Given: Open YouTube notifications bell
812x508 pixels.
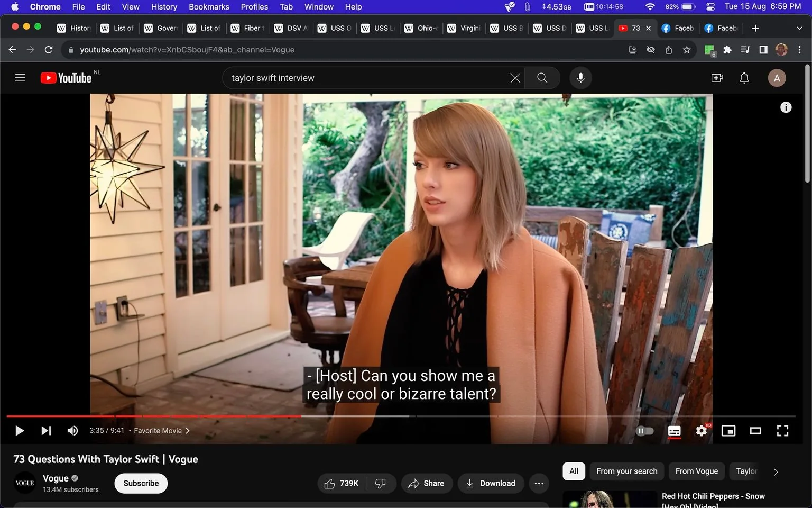Looking at the screenshot, I should pos(744,78).
